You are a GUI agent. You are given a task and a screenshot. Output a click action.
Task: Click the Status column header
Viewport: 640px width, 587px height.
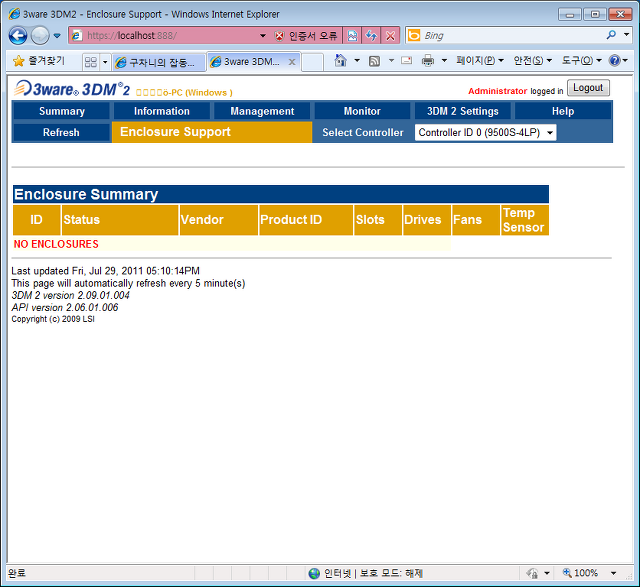pos(120,220)
